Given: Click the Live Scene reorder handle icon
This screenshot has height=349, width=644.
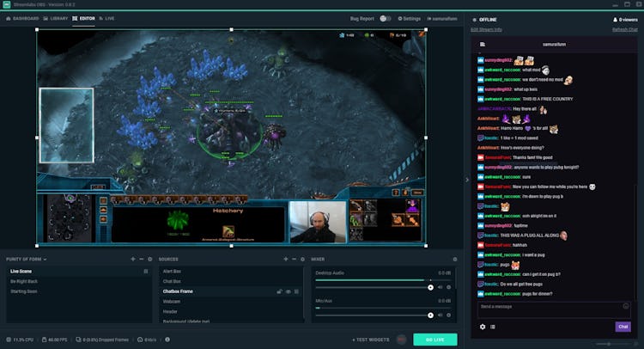Looking at the screenshot, I should (146, 272).
